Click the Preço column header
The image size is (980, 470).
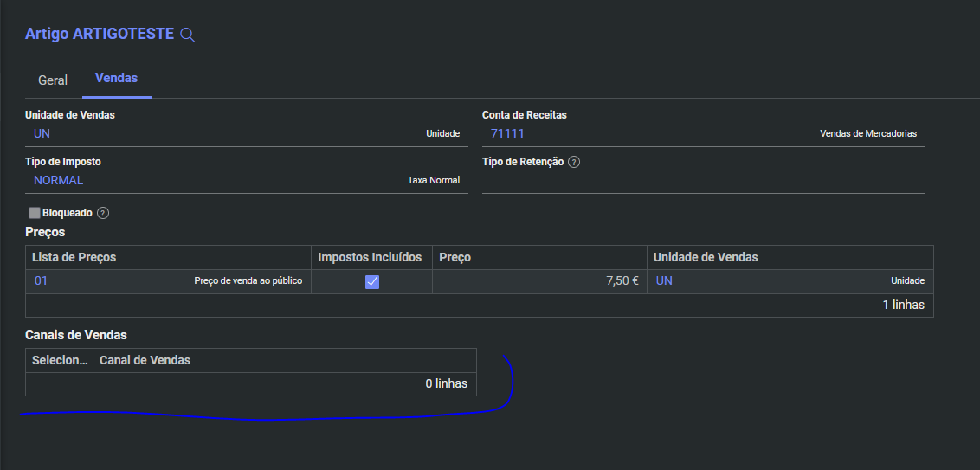point(455,257)
